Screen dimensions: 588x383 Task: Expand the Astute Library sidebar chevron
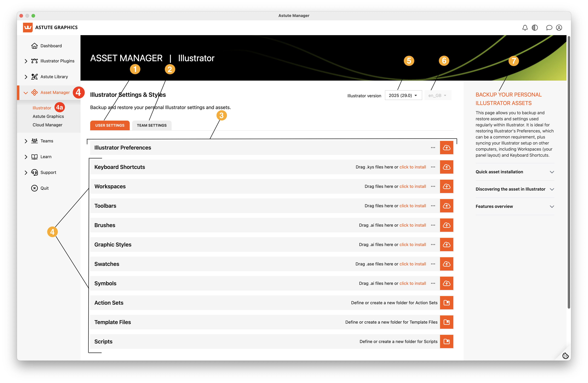[x=26, y=77]
